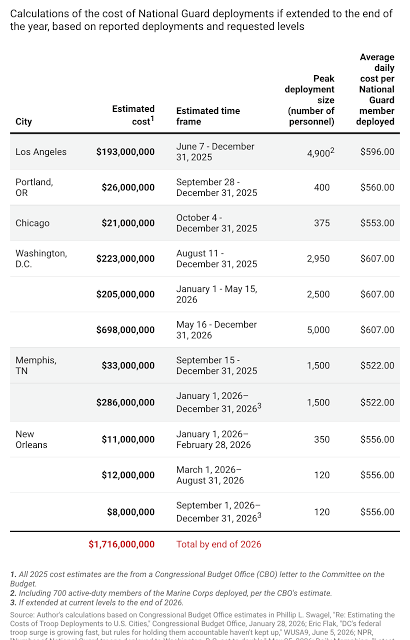Click the New Orleans city cell

click(x=31, y=439)
